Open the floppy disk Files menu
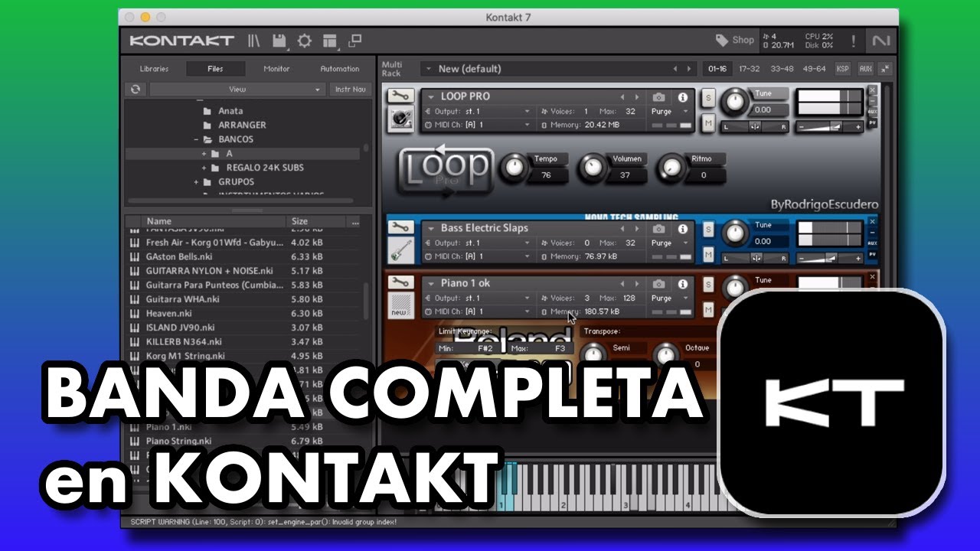980x551 pixels. (x=279, y=41)
